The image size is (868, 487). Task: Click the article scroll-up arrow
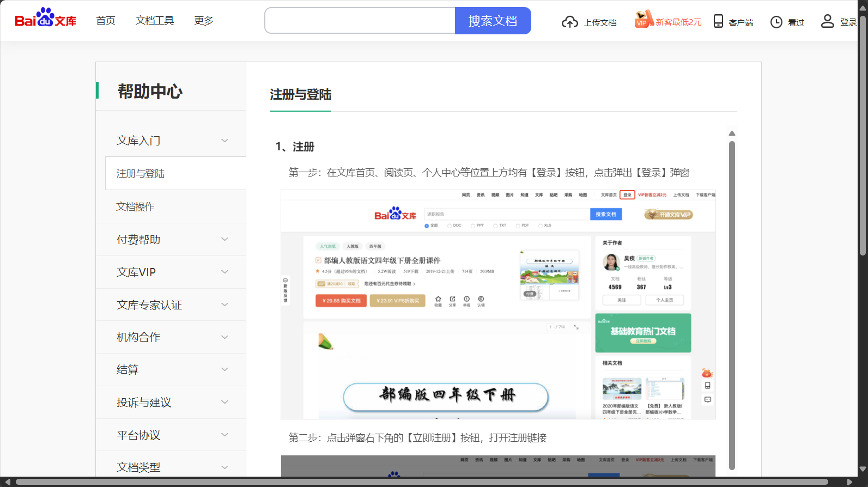click(732, 133)
